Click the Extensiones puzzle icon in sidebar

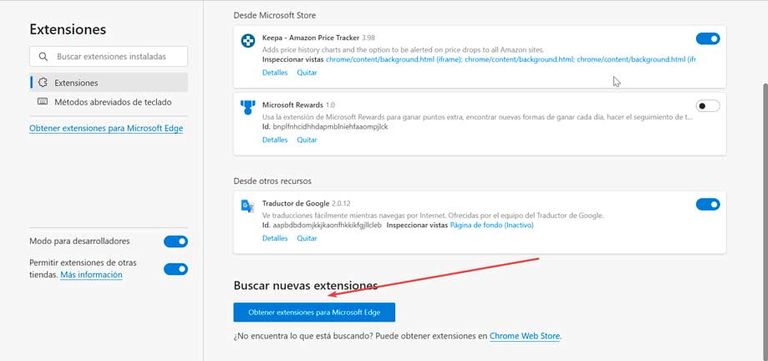43,83
